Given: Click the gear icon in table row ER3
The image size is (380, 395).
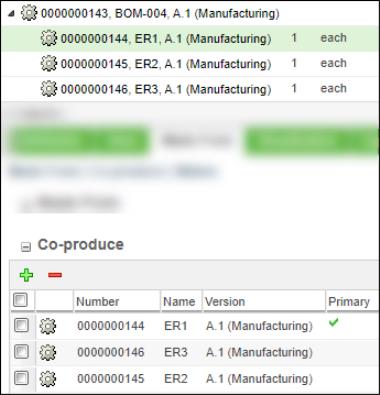Looking at the screenshot, I should pos(48,352).
